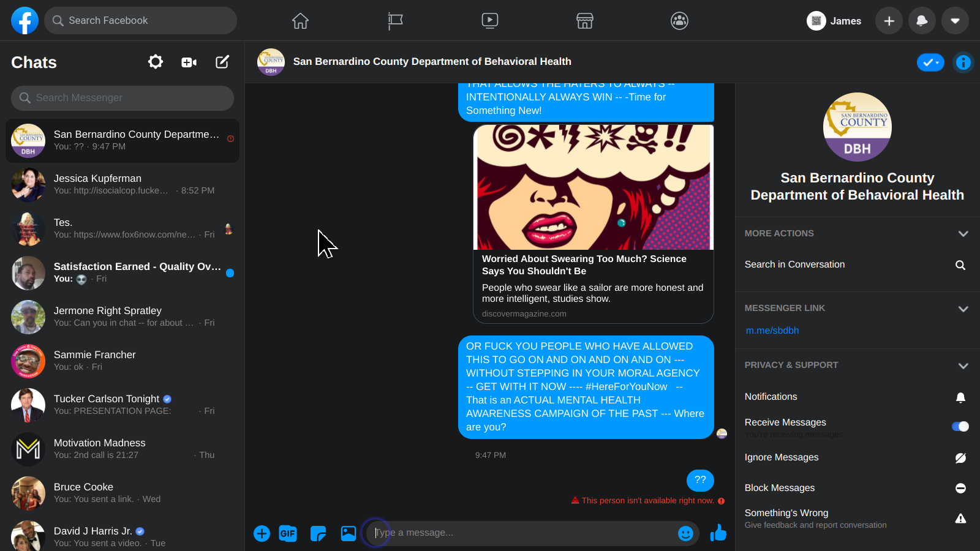Viewport: 980px width, 551px height.
Task: Click the Search Messenger field
Action: (x=123, y=98)
